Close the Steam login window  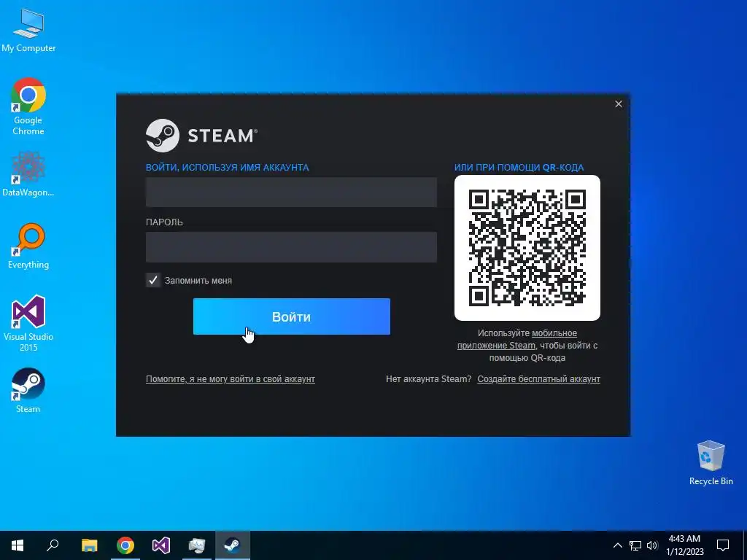[x=619, y=104]
